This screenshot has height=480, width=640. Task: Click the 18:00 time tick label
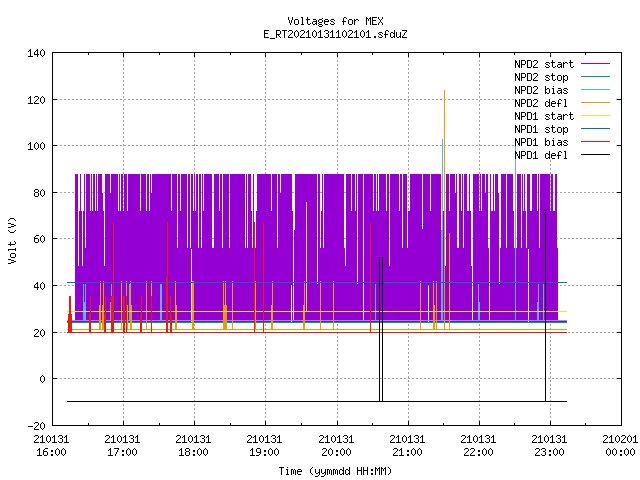click(193, 452)
